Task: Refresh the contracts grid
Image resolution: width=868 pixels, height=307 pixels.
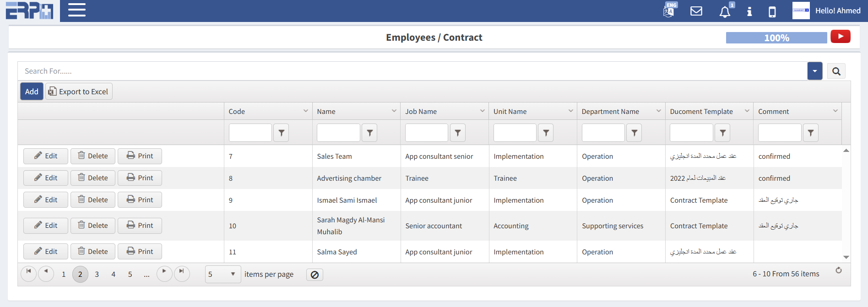Action: [838, 270]
